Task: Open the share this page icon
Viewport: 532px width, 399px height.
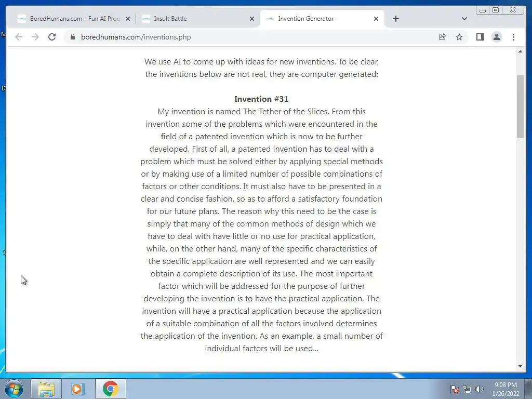Action: coord(443,37)
